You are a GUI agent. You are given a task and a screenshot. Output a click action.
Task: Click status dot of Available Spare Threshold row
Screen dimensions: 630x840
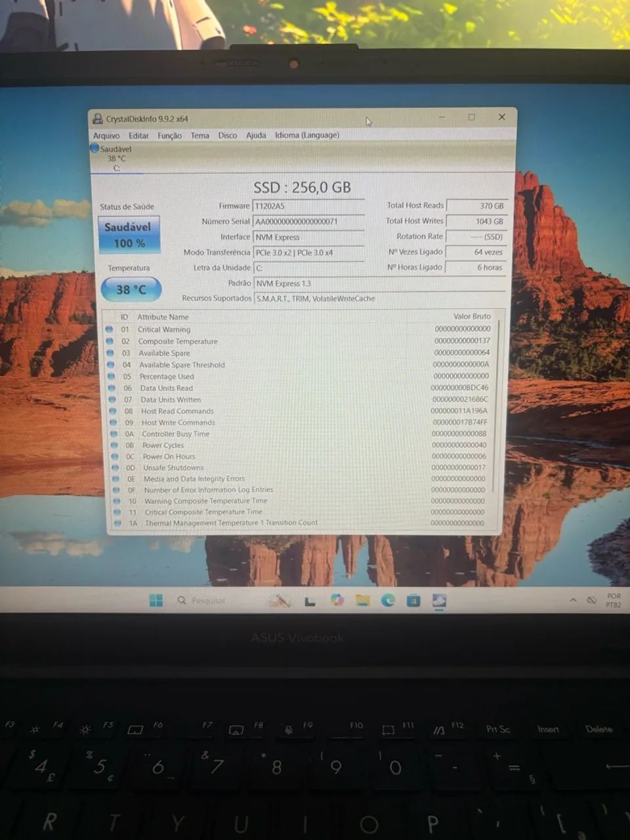(x=111, y=365)
